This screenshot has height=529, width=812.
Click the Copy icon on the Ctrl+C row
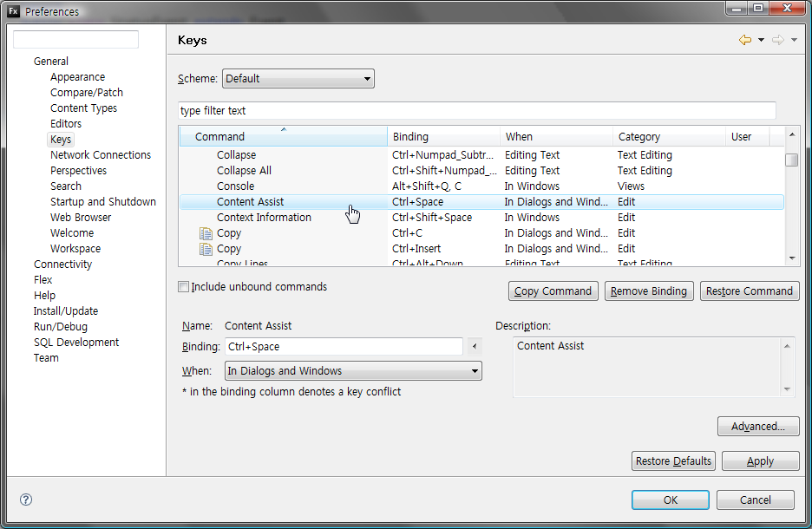click(206, 233)
